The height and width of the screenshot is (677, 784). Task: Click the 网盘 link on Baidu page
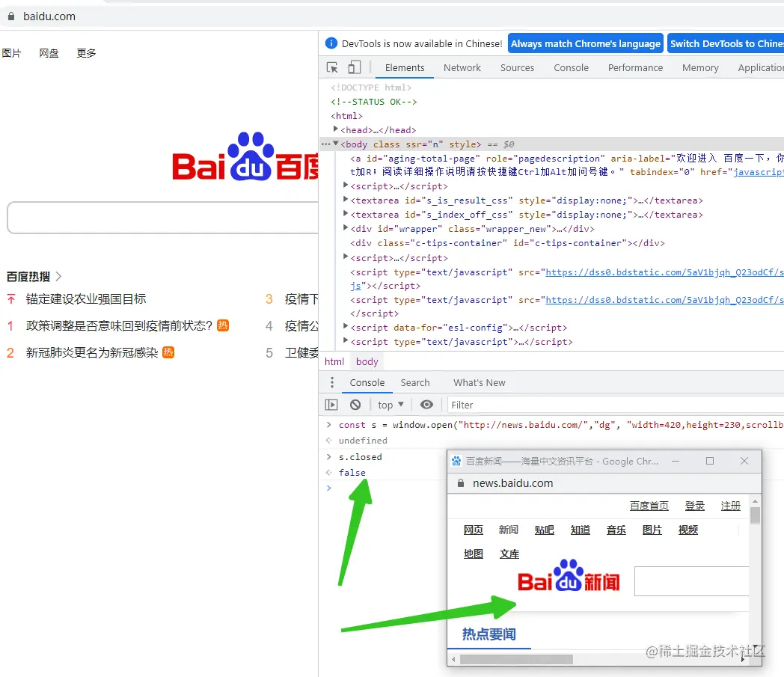[49, 53]
